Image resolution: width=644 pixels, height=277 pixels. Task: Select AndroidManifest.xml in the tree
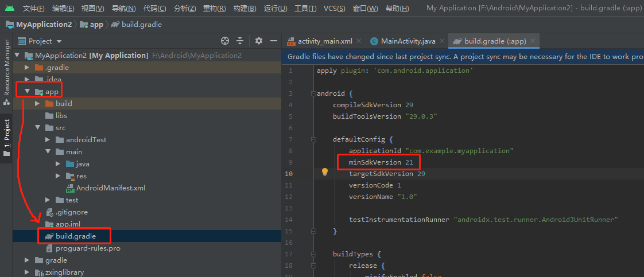click(x=106, y=188)
